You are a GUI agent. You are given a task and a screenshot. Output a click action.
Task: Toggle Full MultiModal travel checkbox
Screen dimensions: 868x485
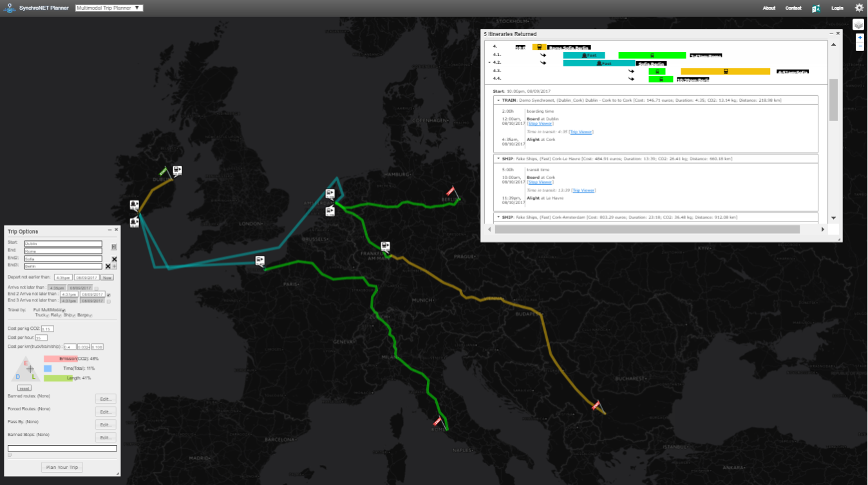pos(64,310)
